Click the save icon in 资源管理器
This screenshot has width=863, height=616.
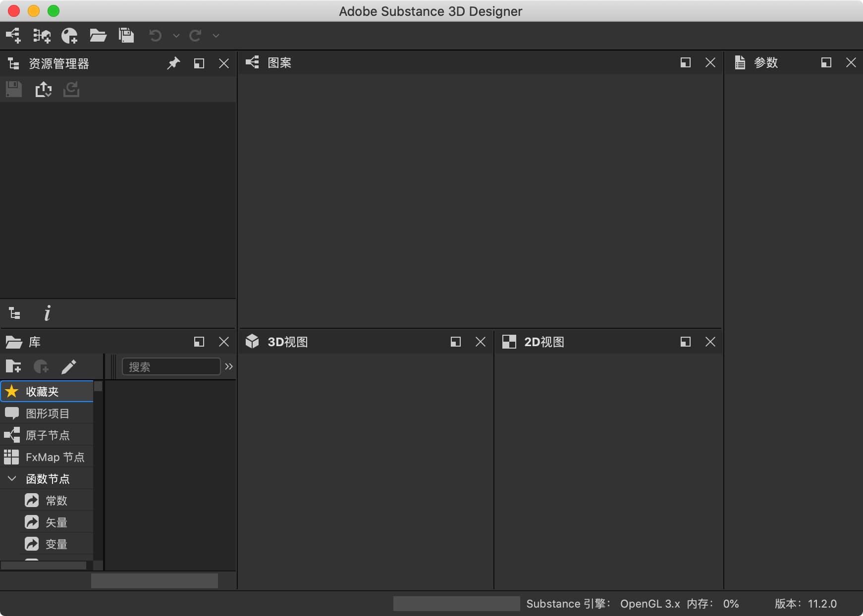coord(14,89)
